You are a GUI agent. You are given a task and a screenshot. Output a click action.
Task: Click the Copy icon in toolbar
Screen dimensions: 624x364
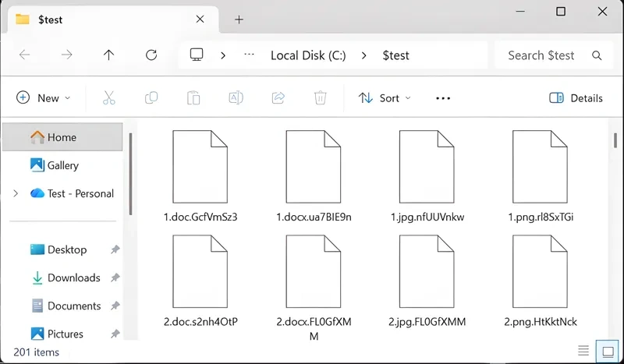tap(151, 98)
